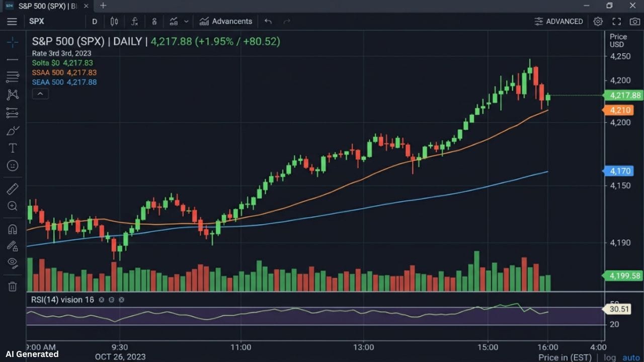Delete drawings with the trash icon
The image size is (644, 362).
click(13, 286)
